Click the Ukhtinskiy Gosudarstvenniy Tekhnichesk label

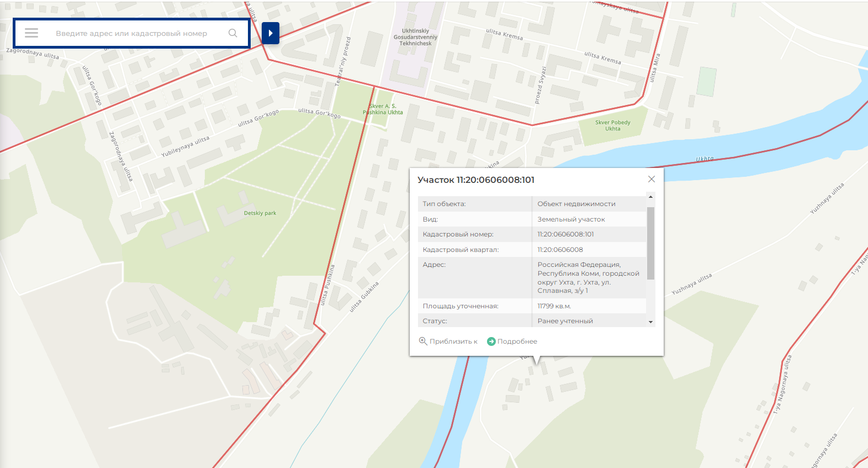tap(416, 37)
